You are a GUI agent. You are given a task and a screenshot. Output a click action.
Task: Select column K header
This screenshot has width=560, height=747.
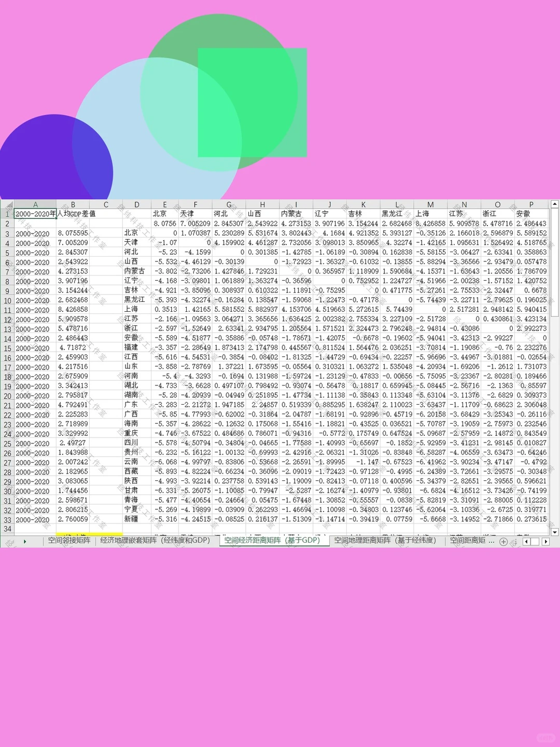pyautogui.click(x=363, y=204)
